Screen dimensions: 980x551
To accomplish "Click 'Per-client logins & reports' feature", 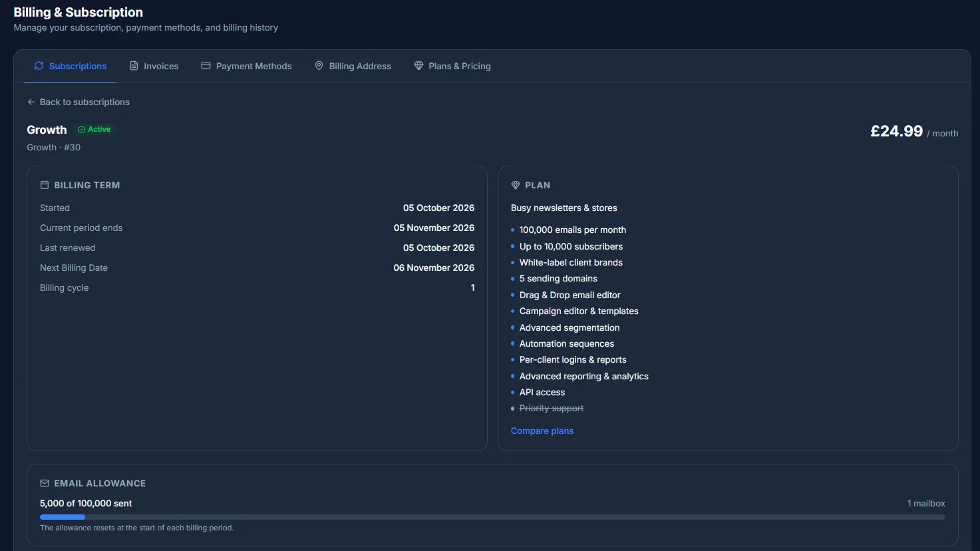I will click(573, 359).
